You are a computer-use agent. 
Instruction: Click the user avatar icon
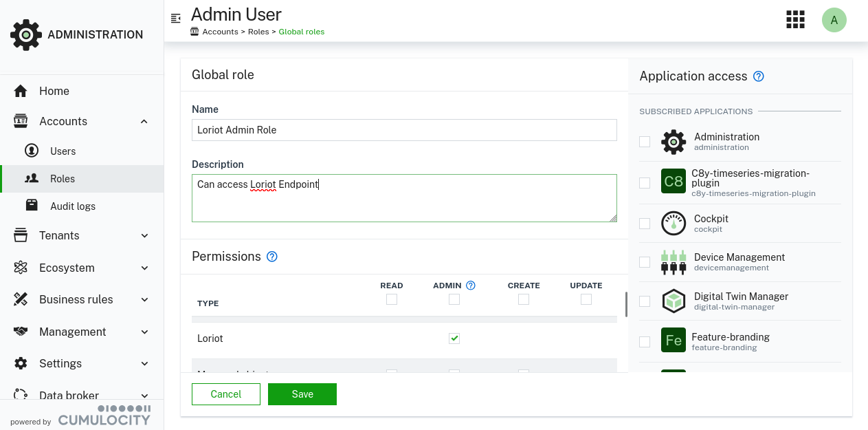tap(834, 20)
